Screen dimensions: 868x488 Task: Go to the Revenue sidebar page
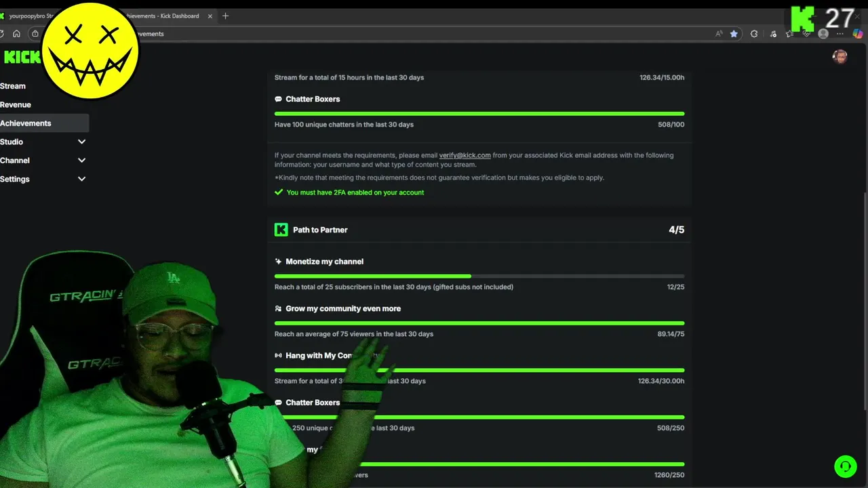[x=16, y=104]
